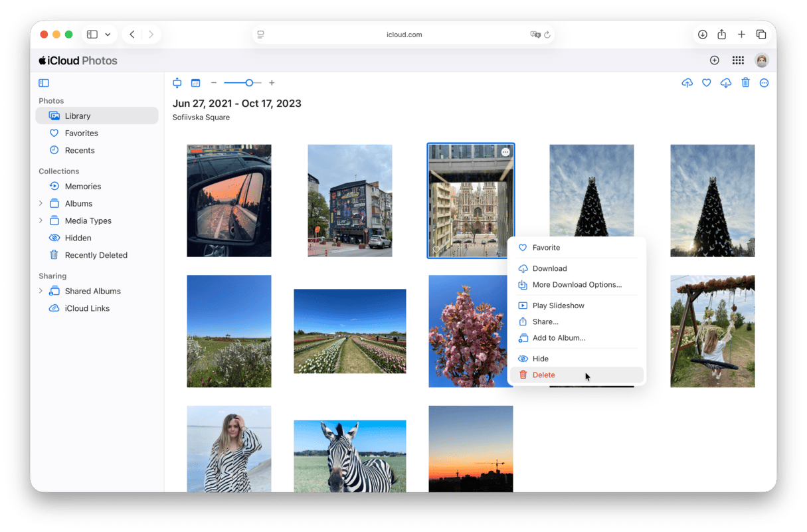This screenshot has height=532, width=807.
Task: Click the calendar view icon
Action: coord(195,83)
